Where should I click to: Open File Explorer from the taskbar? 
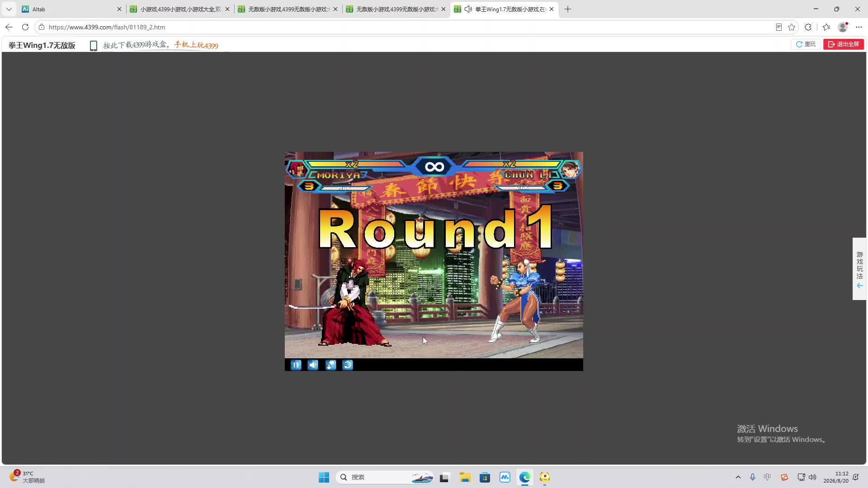pos(465,477)
